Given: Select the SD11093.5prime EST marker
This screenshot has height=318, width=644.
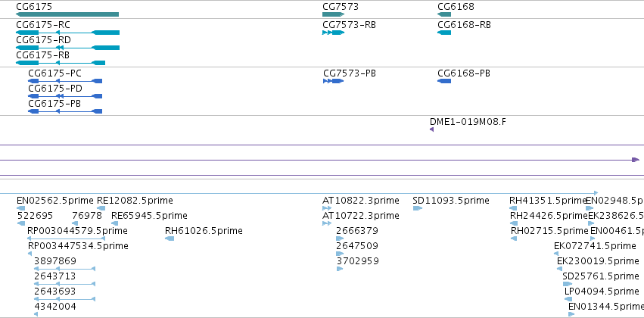Looking at the screenshot, I should (x=417, y=208).
